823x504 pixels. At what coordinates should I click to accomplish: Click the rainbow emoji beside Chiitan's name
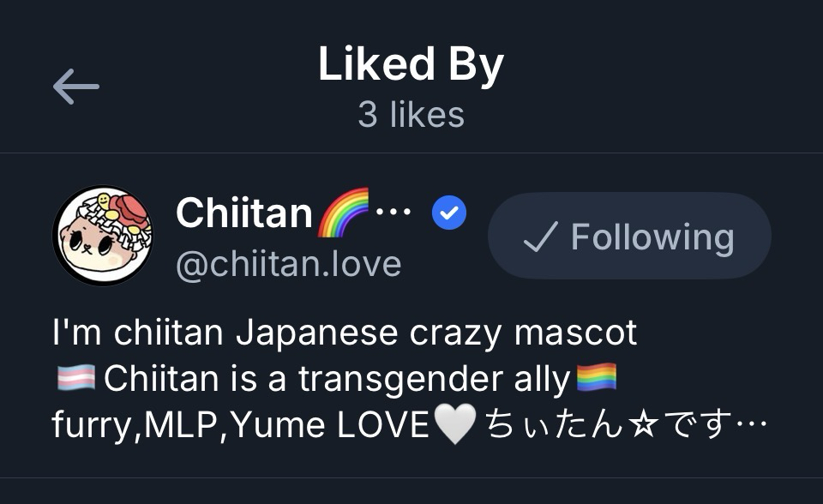[342, 213]
